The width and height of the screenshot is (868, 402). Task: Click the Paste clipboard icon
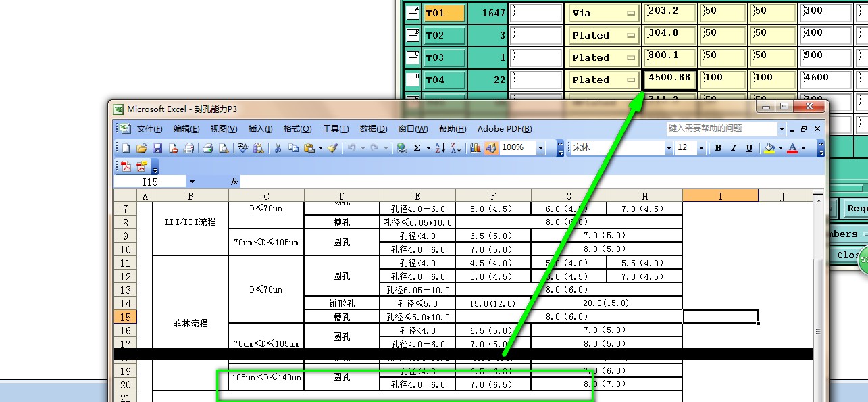pos(309,148)
